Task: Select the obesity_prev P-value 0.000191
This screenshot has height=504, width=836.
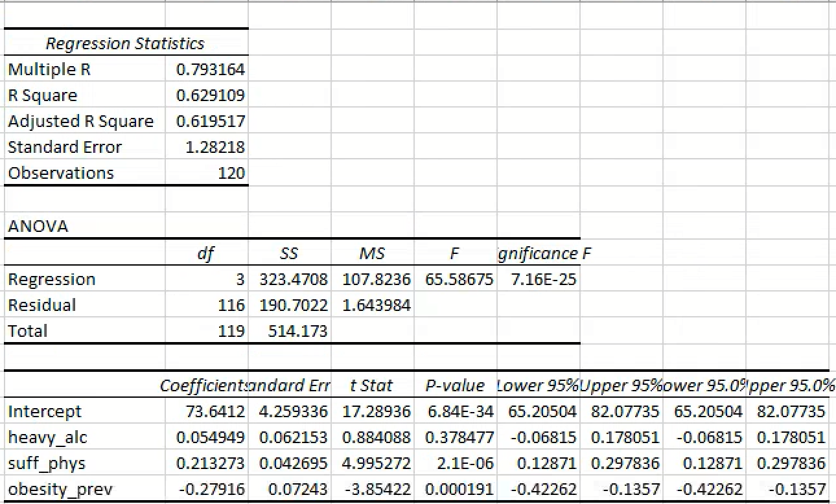Action: tap(459, 489)
